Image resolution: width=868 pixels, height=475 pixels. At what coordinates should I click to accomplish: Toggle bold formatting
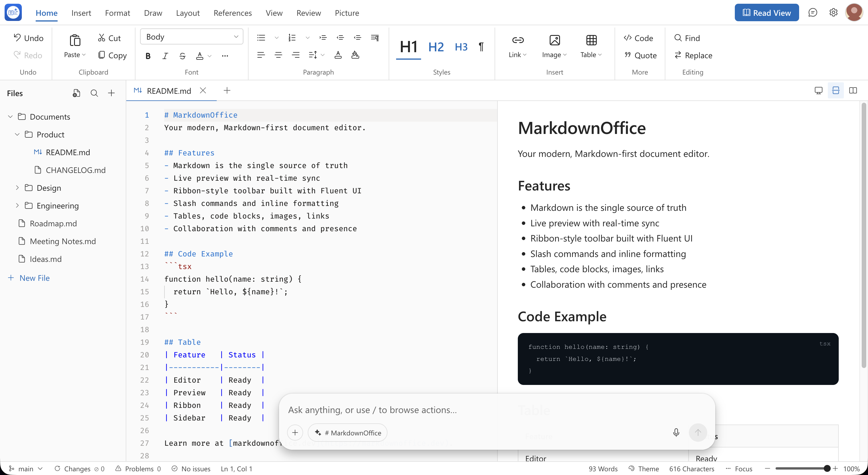pos(148,56)
